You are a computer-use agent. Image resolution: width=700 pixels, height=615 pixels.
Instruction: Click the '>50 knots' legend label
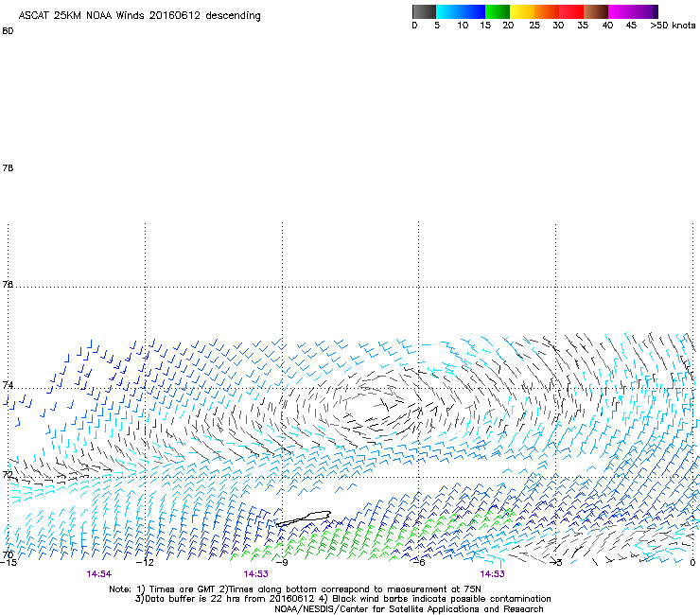673,26
